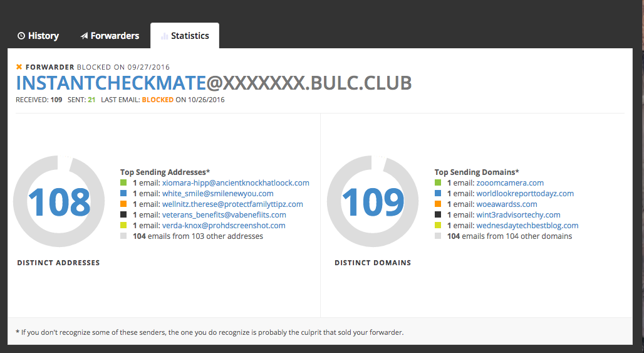Click the footnote about unrecognized senders
Screen dimensions: 644x353
[x=209, y=332]
